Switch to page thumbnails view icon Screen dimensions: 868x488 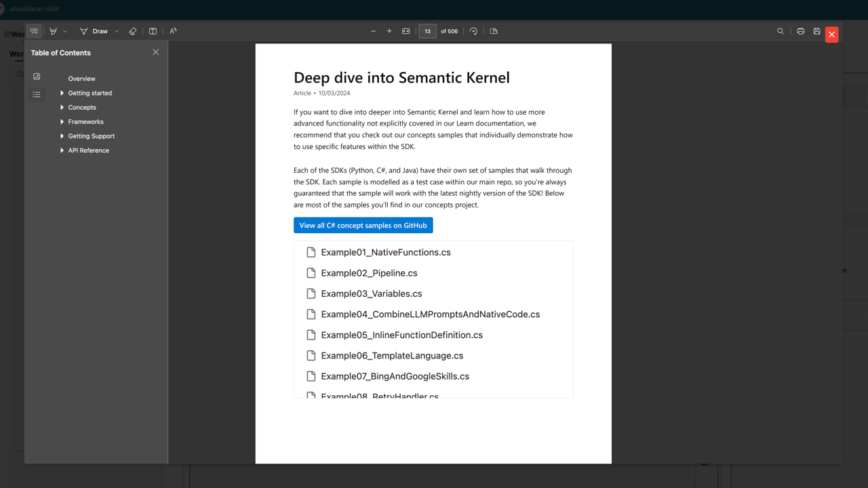[37, 77]
